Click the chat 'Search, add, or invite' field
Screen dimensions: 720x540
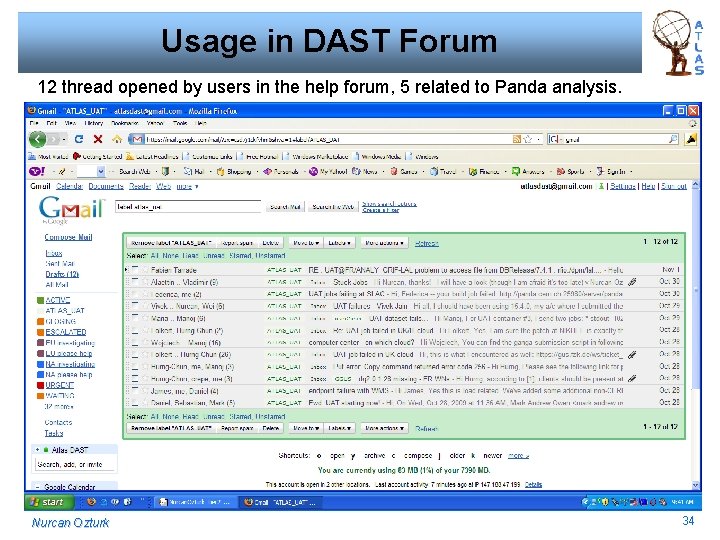(x=76, y=465)
